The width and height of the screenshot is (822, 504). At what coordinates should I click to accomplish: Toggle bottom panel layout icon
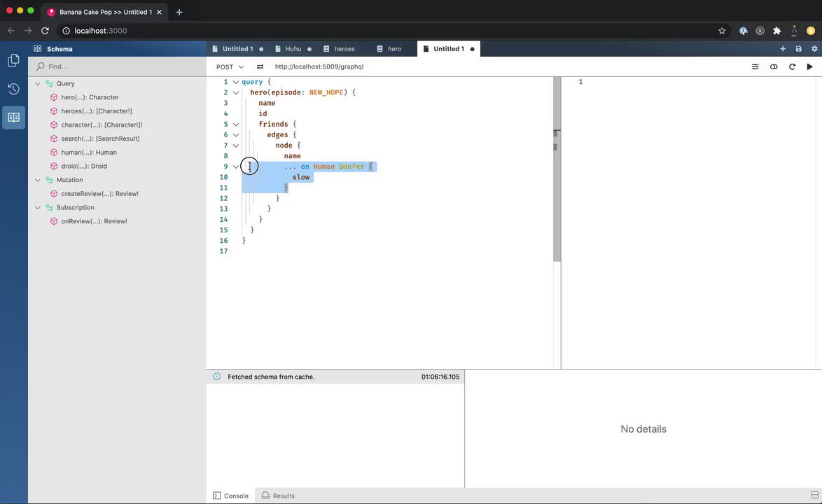815,495
